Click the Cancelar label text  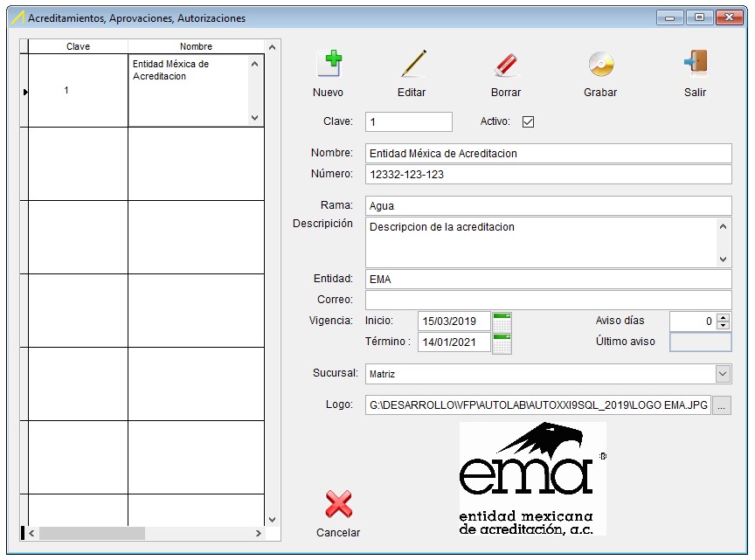coord(338,533)
